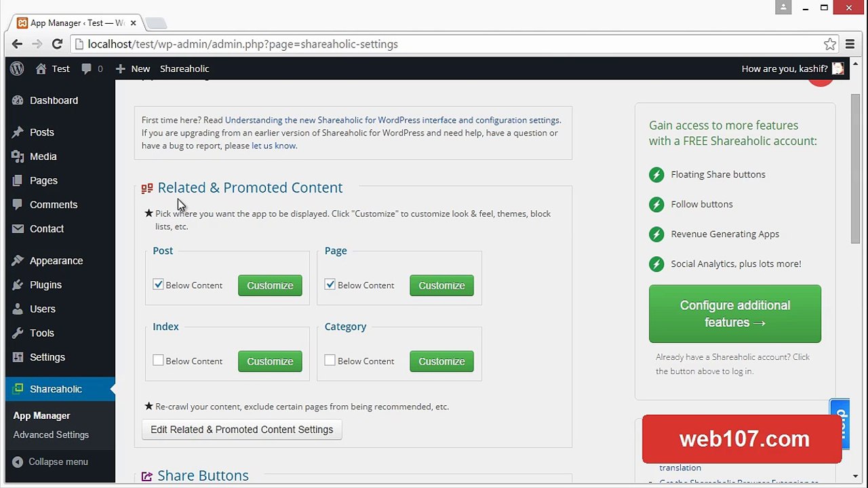Click the 'Revenue Generating Apps' feature text
The width and height of the screenshot is (868, 488).
(725, 234)
